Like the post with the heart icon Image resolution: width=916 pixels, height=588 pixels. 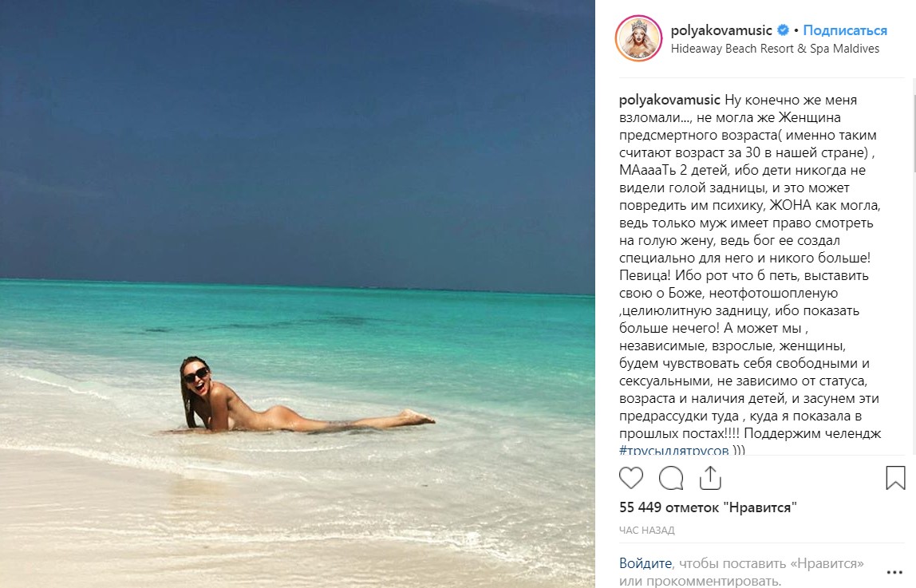tap(631, 478)
